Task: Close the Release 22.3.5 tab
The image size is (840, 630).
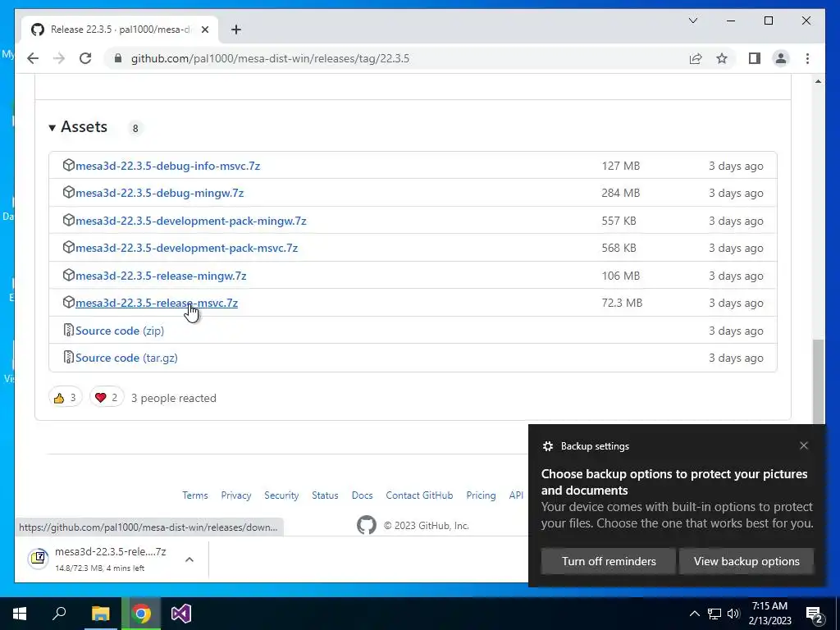Action: coord(204,30)
